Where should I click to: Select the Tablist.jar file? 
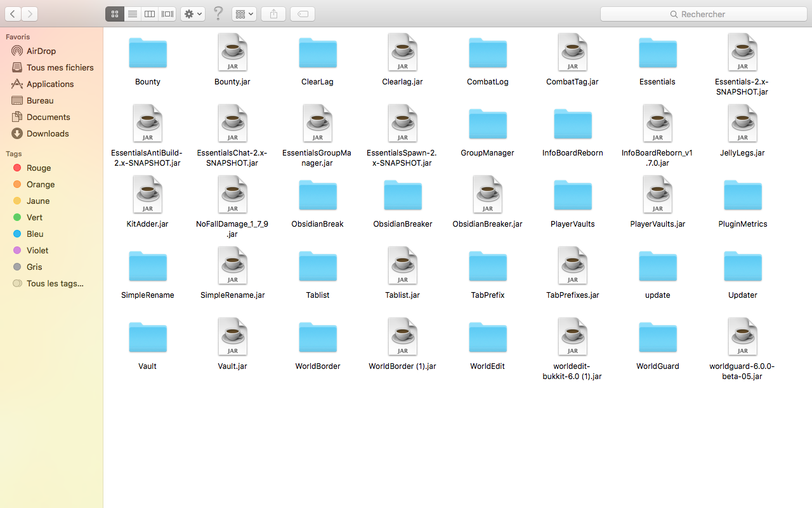[x=403, y=265]
